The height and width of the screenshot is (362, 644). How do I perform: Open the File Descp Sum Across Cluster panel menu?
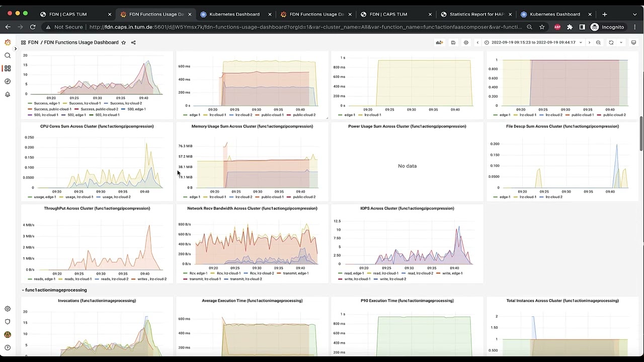562,126
